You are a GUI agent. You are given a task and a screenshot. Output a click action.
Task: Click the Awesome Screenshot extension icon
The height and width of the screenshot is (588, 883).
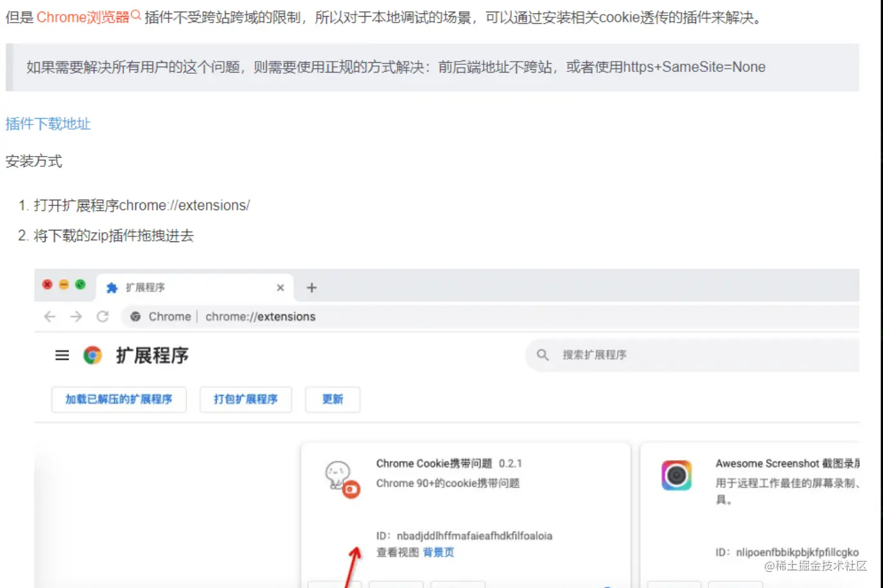[676, 476]
